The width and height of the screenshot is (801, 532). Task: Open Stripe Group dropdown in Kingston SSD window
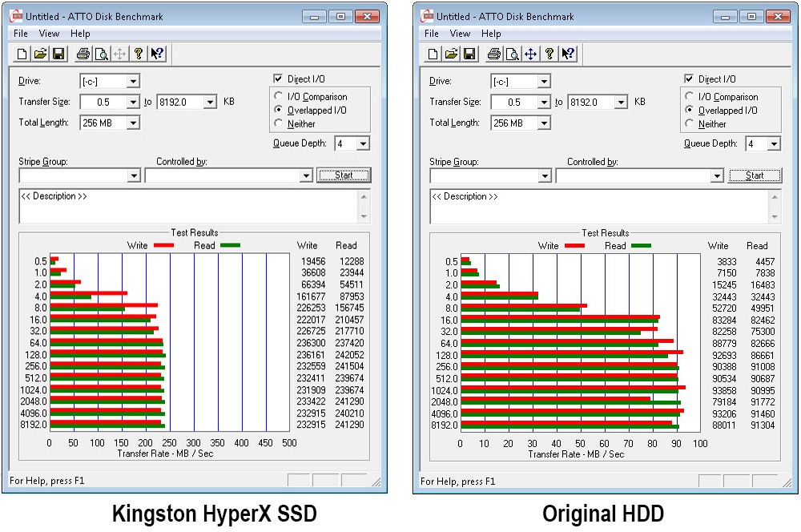[x=134, y=175]
